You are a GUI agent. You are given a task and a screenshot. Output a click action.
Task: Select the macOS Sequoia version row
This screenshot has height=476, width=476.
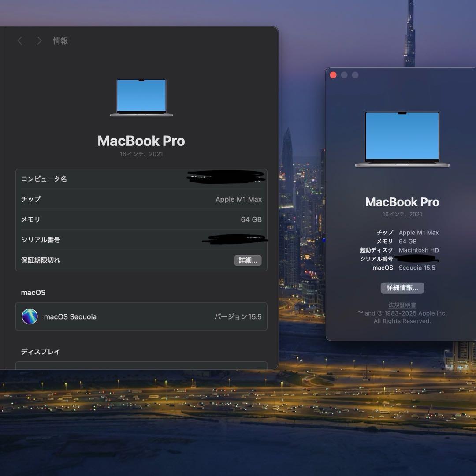[x=141, y=316]
